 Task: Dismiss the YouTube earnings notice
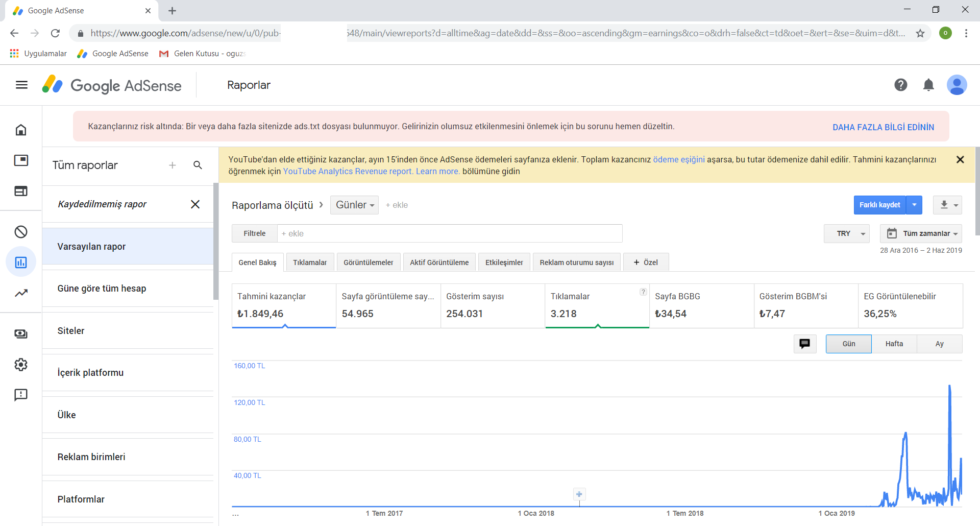[960, 159]
